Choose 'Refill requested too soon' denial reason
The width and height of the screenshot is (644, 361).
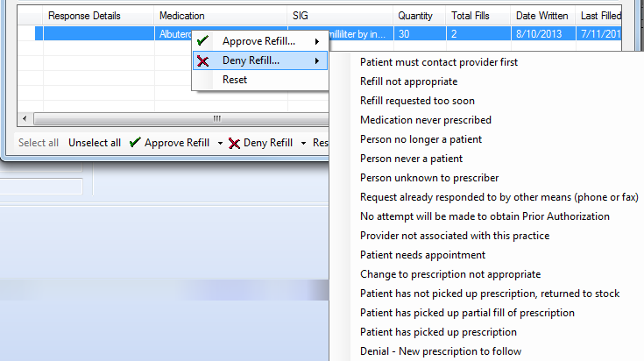click(417, 101)
